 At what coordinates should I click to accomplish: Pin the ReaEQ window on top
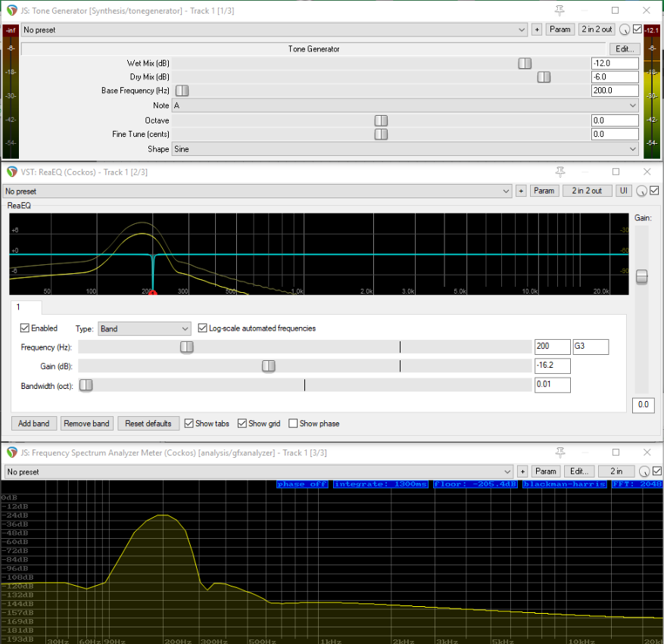[x=560, y=172]
